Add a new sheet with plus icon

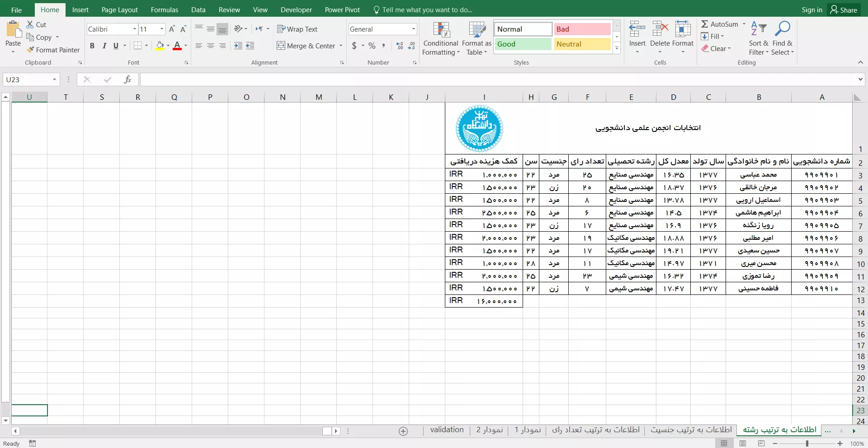[403, 431]
